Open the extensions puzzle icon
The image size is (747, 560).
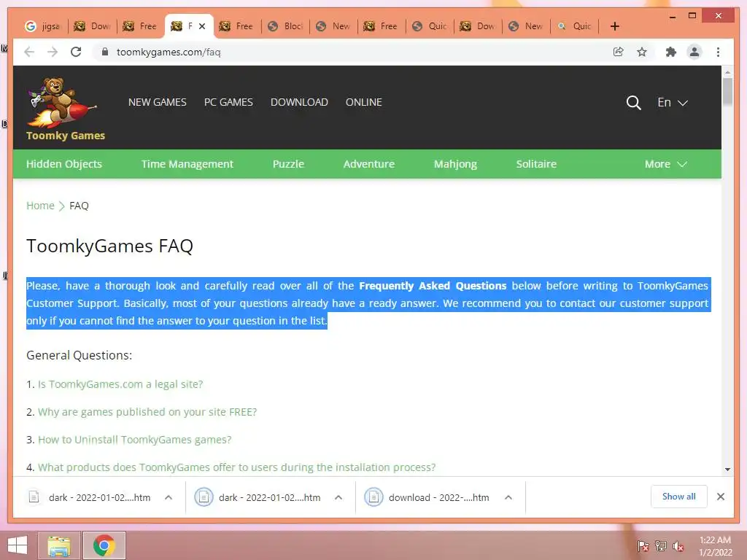click(x=671, y=52)
